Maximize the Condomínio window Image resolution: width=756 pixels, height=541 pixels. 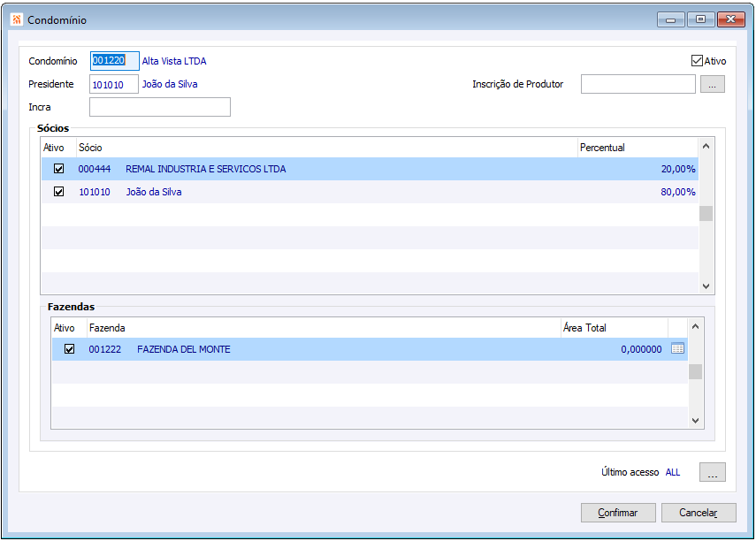point(701,19)
